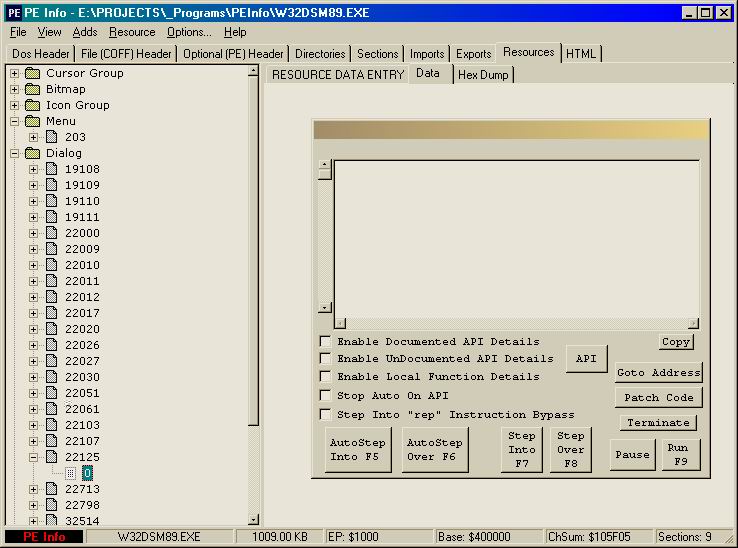
Task: Open the Resource menu
Action: pyautogui.click(x=132, y=32)
